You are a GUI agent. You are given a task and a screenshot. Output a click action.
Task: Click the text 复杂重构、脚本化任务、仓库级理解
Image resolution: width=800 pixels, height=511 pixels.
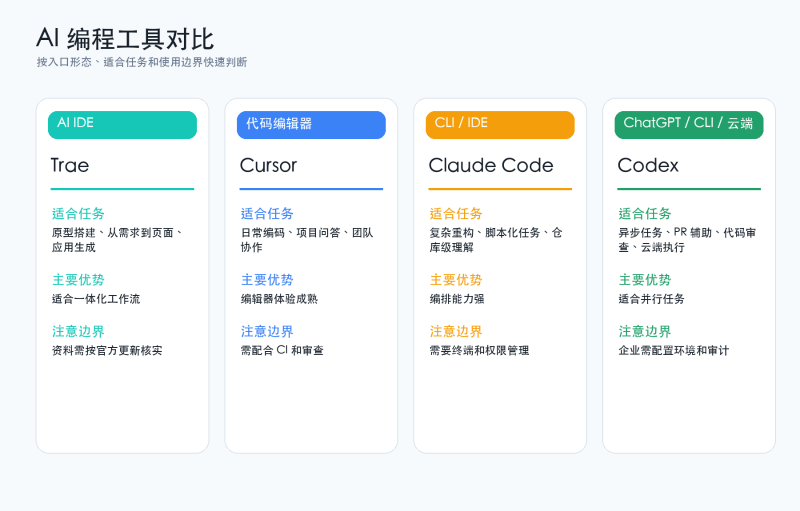coord(495,240)
